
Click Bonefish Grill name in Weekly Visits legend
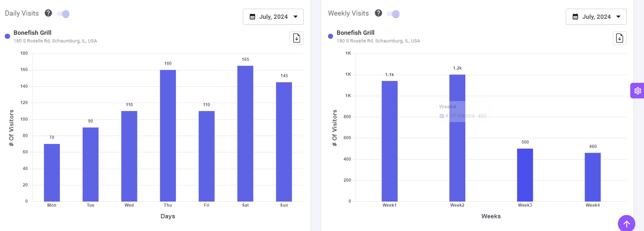355,33
